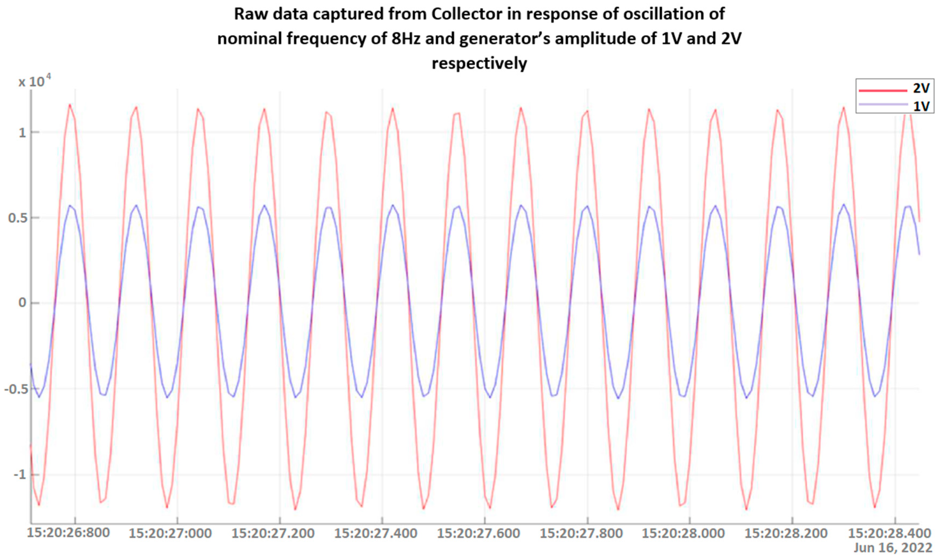Click the chart title text
Screen dimensions: 940x560
coord(479,39)
